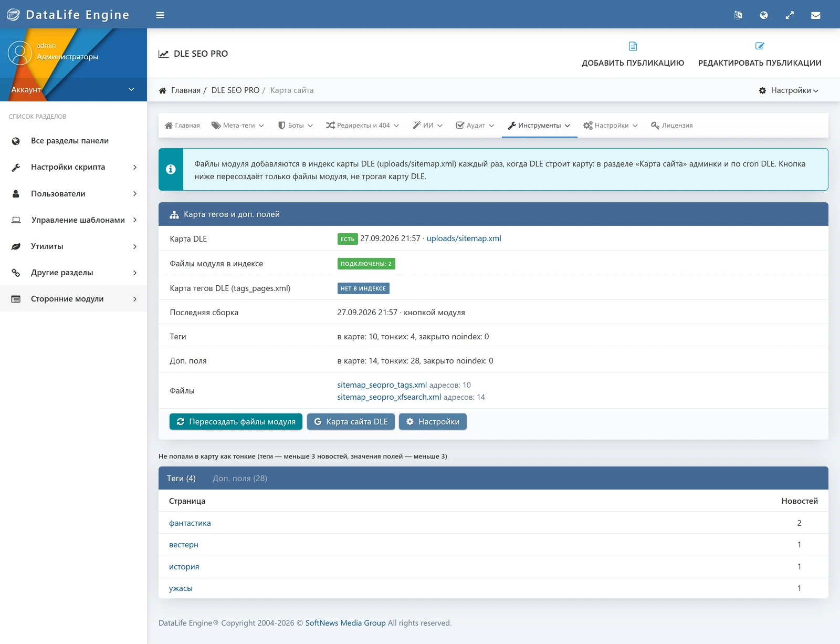Click the add publication document icon
The image size is (840, 644).
tap(633, 46)
